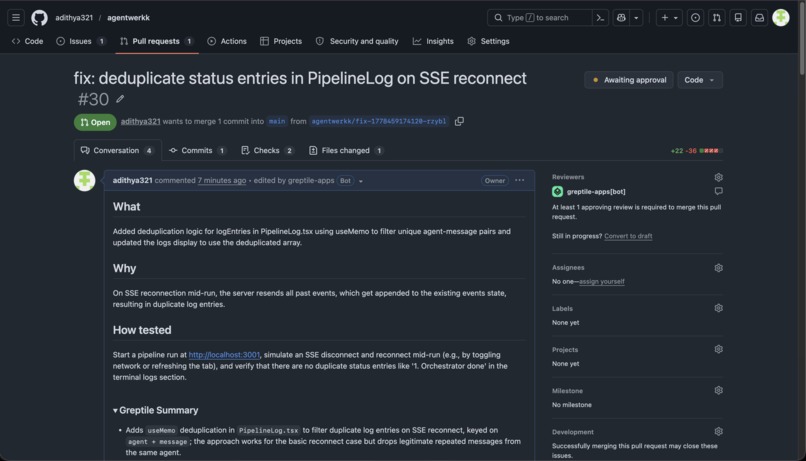Viewport: 806px width, 461px height.
Task: Collapse the Greptile Summary section
Action: click(156, 410)
